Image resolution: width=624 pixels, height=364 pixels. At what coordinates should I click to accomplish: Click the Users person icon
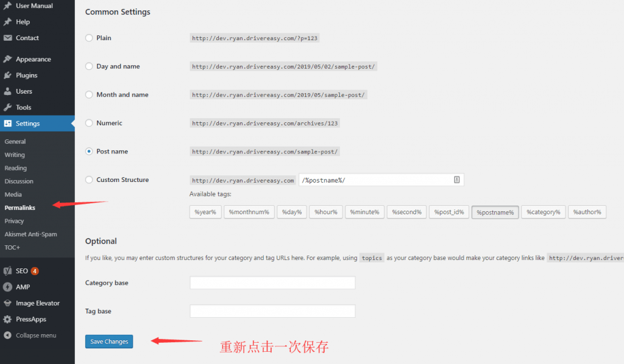click(7, 91)
